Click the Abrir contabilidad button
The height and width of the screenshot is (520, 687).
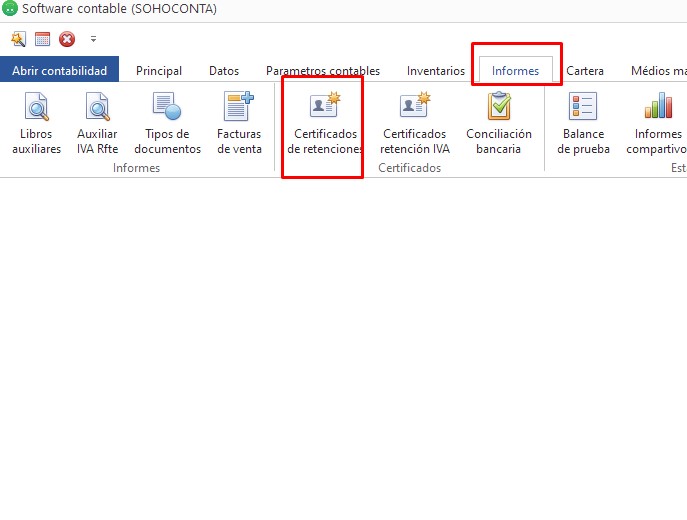pyautogui.click(x=59, y=71)
